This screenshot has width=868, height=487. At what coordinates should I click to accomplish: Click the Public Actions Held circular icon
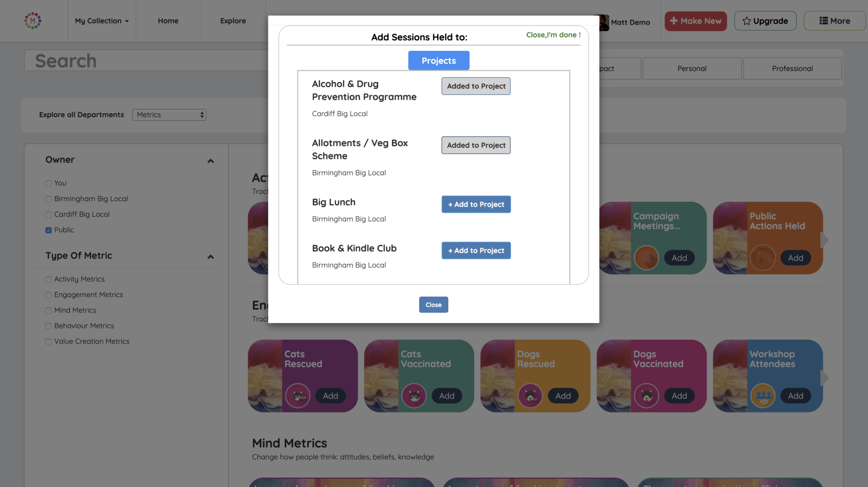coord(762,258)
